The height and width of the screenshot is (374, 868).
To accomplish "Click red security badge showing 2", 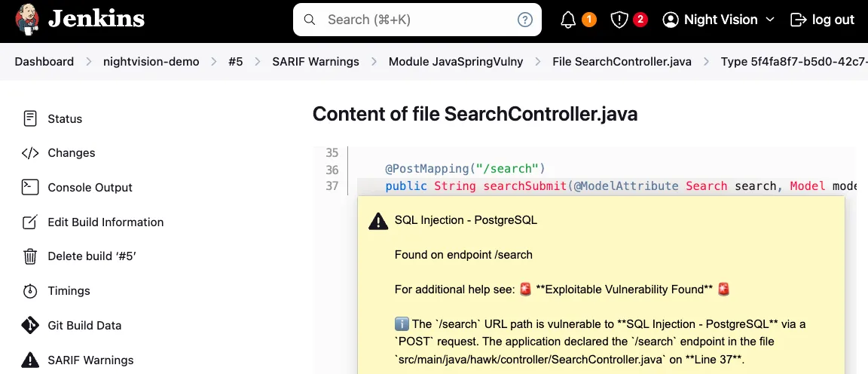I will tap(640, 20).
